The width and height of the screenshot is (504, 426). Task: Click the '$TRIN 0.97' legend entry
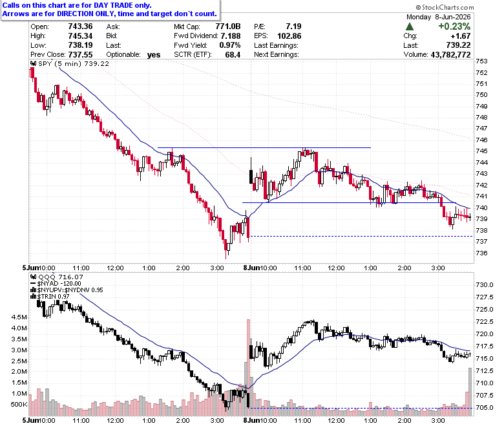click(54, 297)
